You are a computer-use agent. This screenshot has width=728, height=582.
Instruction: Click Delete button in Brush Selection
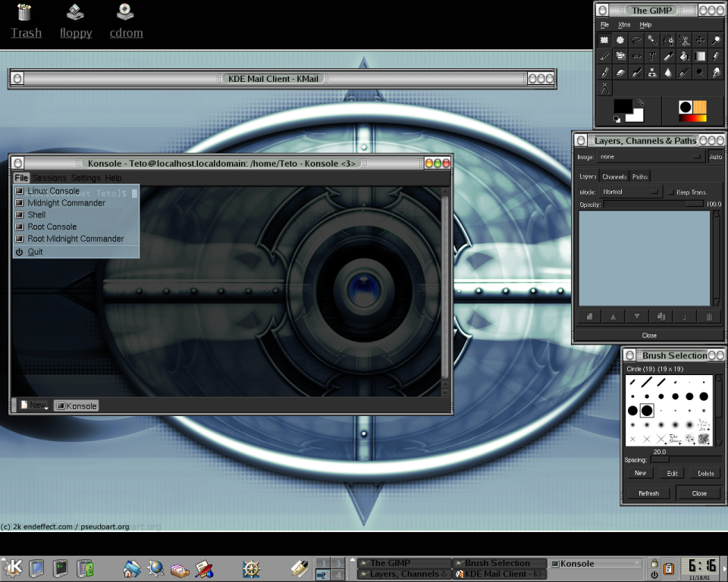coord(706,473)
